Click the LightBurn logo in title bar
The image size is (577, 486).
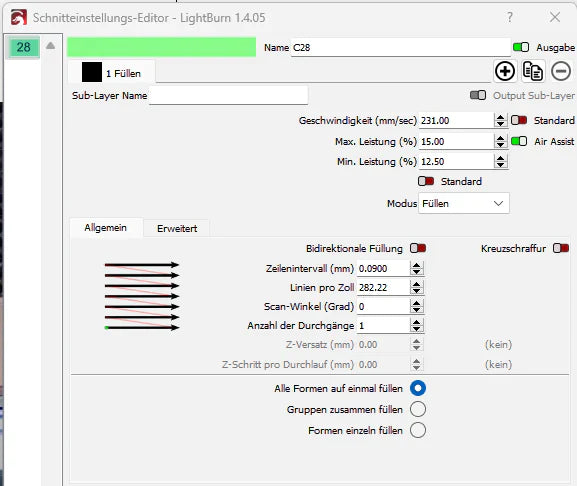(x=18, y=17)
